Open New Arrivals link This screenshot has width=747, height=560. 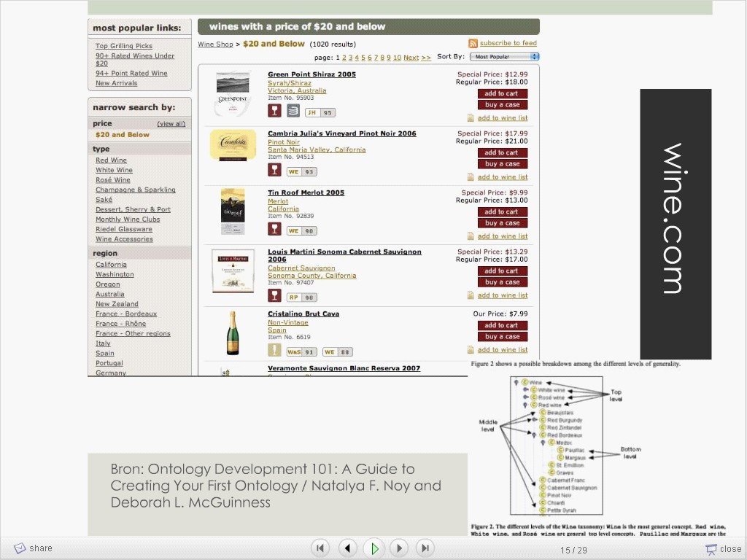click(x=116, y=83)
